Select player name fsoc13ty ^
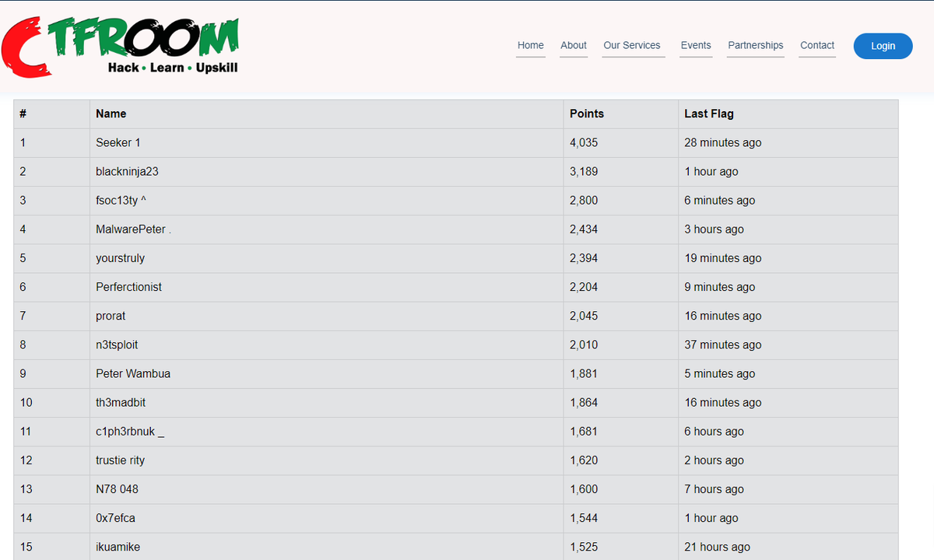Viewport: 934px width, 560px height. point(121,201)
